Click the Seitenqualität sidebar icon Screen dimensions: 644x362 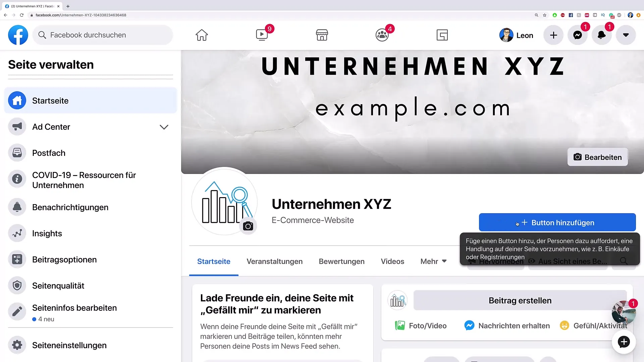click(17, 285)
